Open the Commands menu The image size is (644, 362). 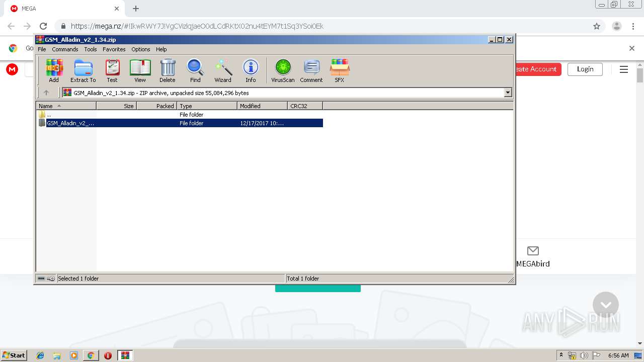pyautogui.click(x=65, y=49)
